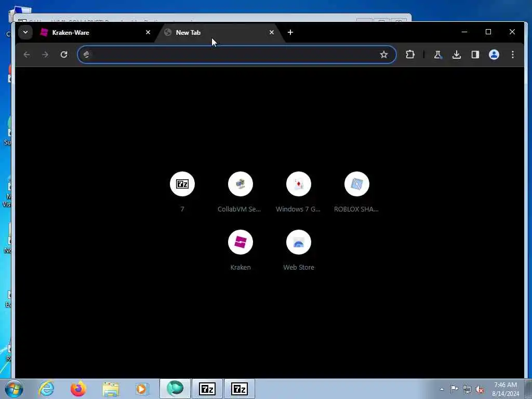This screenshot has height=399, width=532.
Task: Open Chrome three-dot menu
Action: (x=513, y=55)
